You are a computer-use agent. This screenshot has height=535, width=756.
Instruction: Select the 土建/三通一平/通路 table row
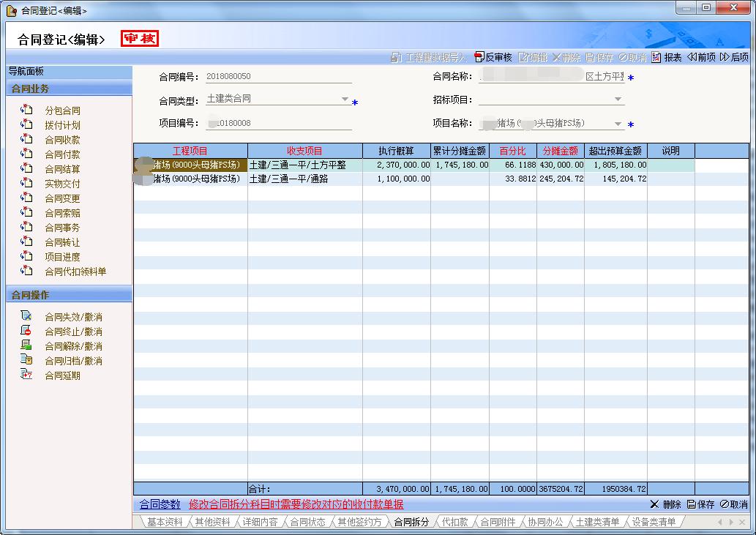click(305, 179)
